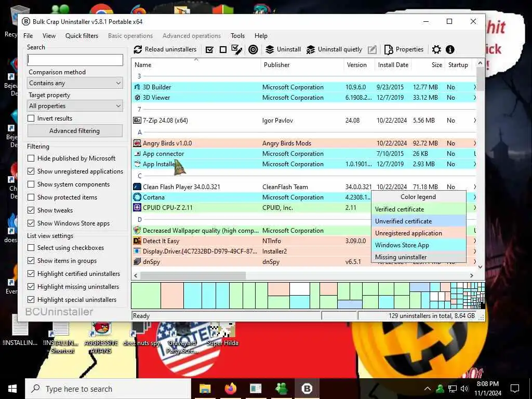The height and width of the screenshot is (399, 532).
Task: Click the Search input field
Action: (x=75, y=60)
